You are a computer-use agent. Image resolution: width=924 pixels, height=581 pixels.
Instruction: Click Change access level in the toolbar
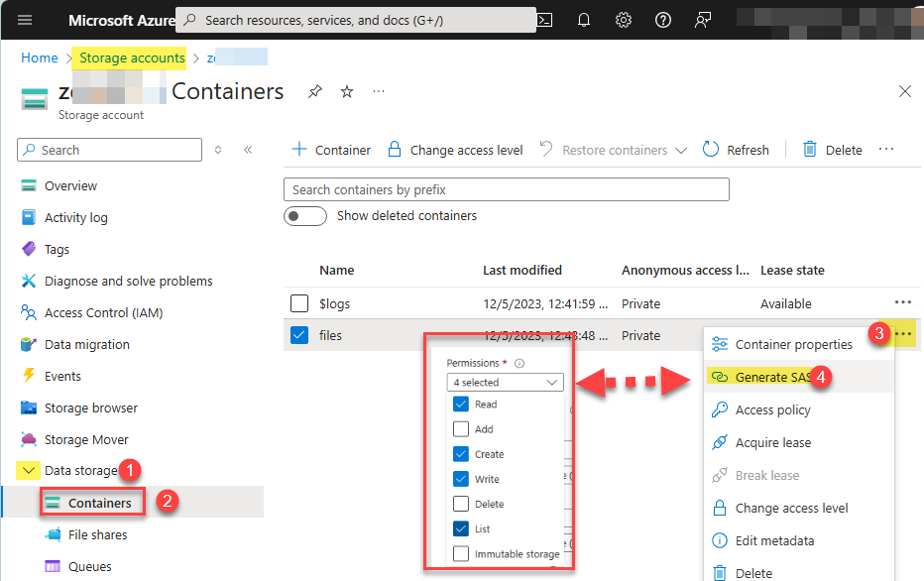(455, 150)
